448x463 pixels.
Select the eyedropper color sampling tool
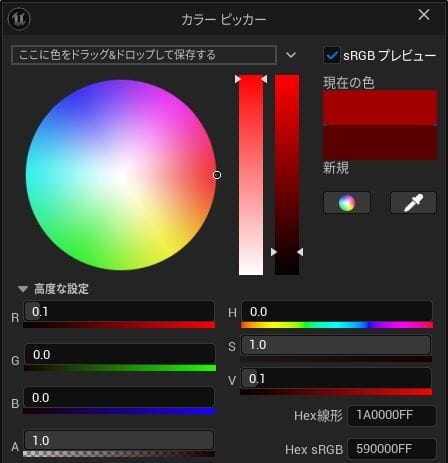[413, 202]
